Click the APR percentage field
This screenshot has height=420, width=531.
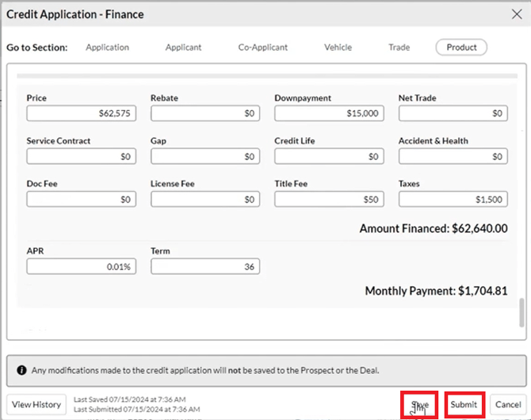pos(82,267)
